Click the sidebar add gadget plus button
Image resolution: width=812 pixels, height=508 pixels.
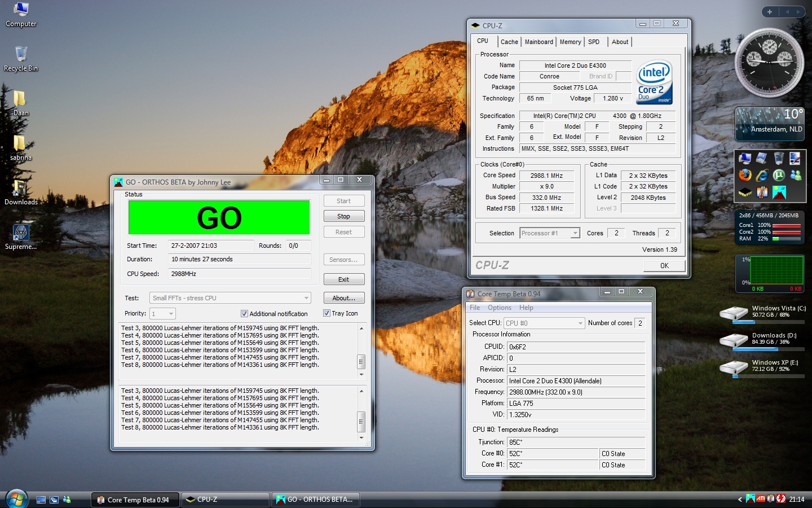770,12
